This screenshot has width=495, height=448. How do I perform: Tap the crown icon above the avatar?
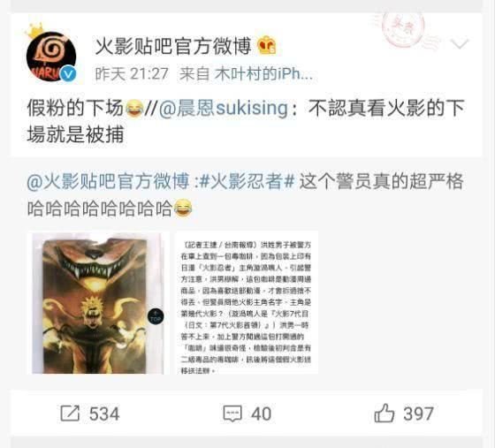[x=34, y=30]
